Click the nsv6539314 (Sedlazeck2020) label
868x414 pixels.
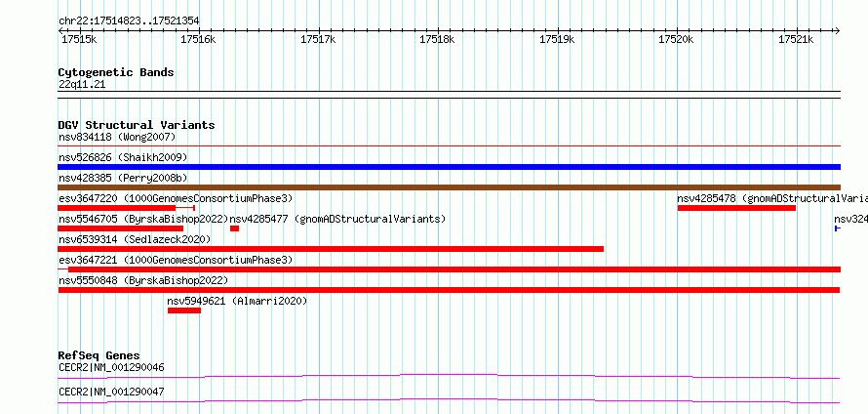click(135, 239)
